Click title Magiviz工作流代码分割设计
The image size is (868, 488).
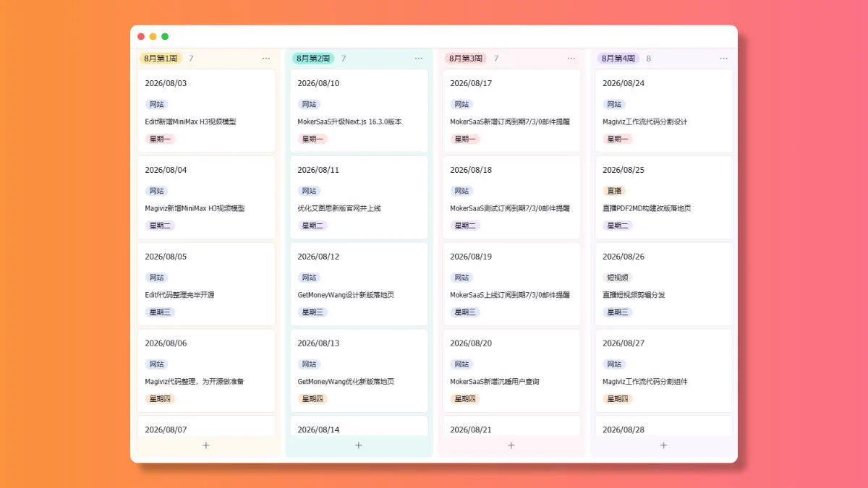[645, 121]
